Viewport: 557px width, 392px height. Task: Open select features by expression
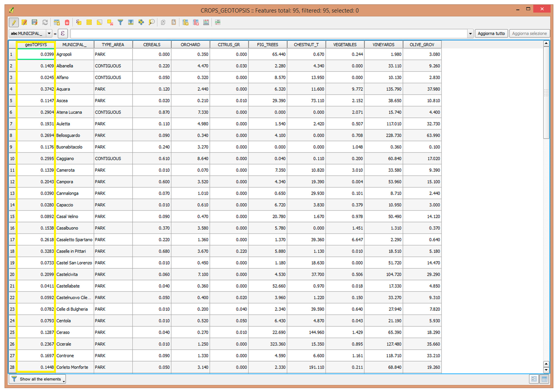[x=79, y=23]
